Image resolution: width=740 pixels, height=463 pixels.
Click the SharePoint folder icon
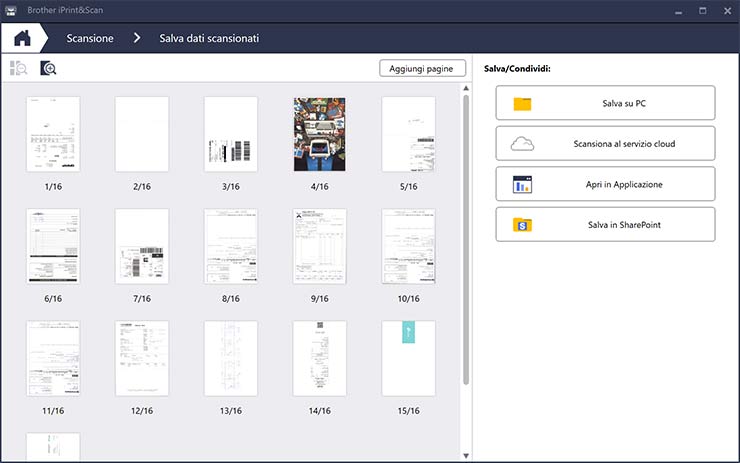tap(522, 225)
